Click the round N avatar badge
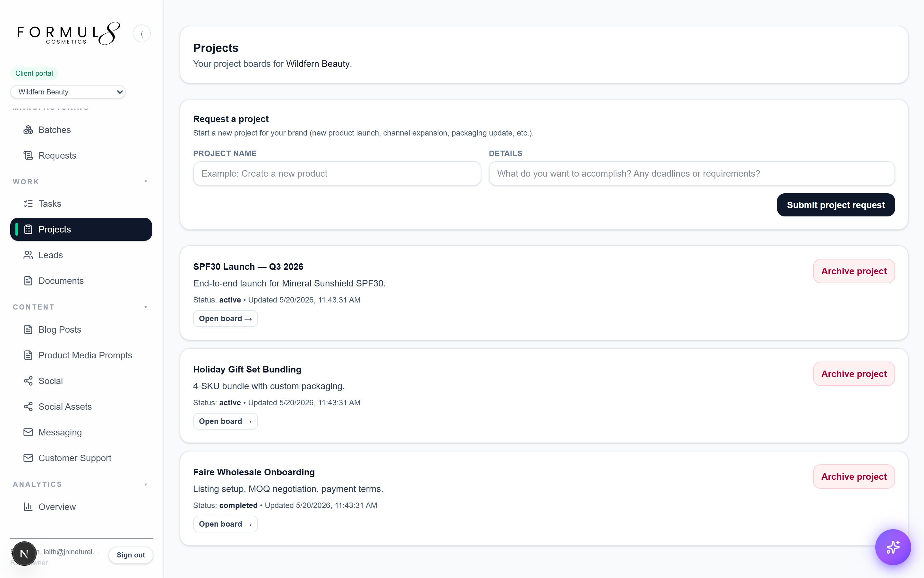This screenshot has height=578, width=924. pos(24,554)
